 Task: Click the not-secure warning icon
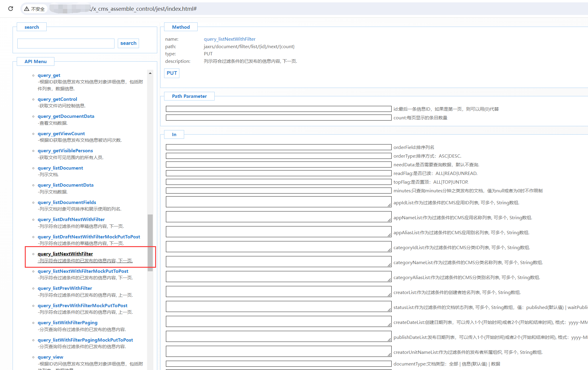[x=27, y=9]
